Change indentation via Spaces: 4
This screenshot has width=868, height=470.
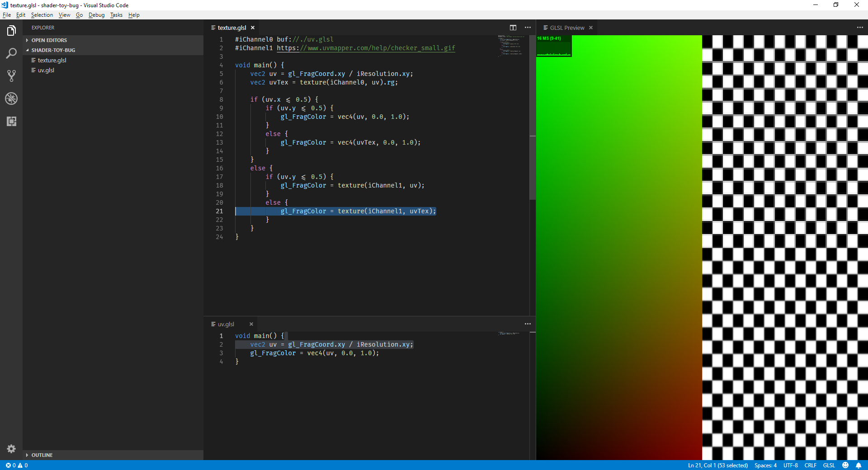tap(765, 465)
